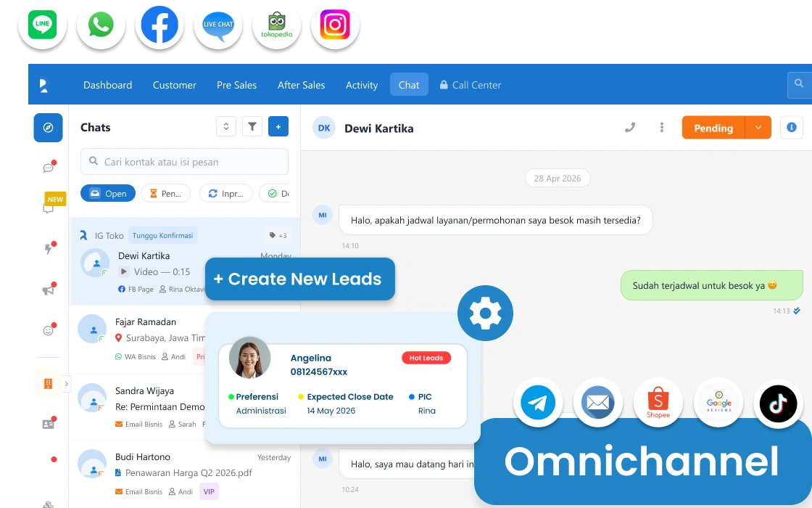812x508 pixels.
Task: Open the megaphone broadcast sidebar icon
Action: [x=49, y=290]
